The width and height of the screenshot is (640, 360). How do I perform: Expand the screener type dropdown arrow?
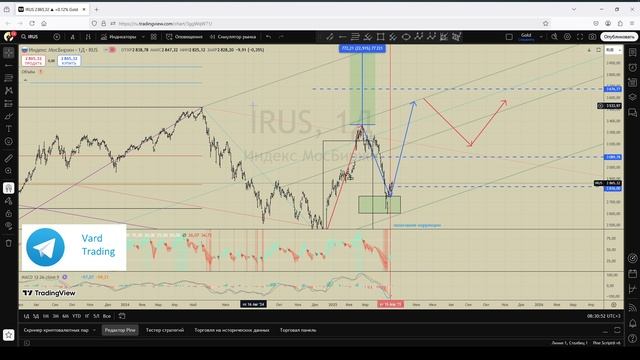94,330
